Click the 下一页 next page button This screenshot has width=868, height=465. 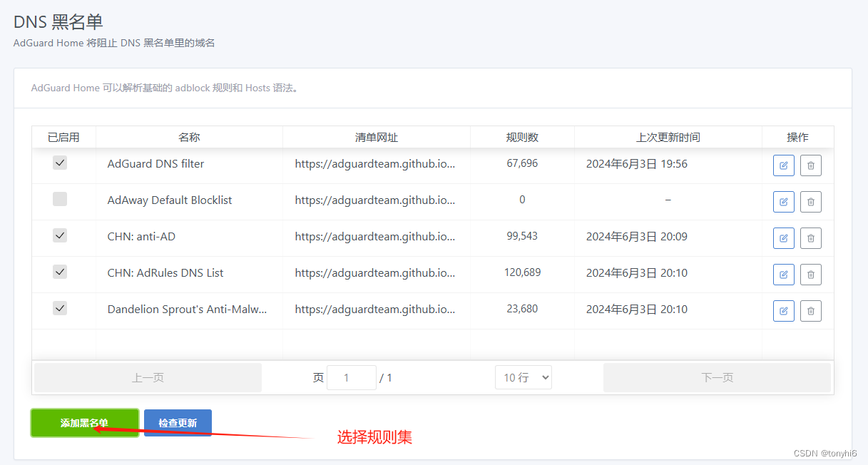click(x=717, y=377)
